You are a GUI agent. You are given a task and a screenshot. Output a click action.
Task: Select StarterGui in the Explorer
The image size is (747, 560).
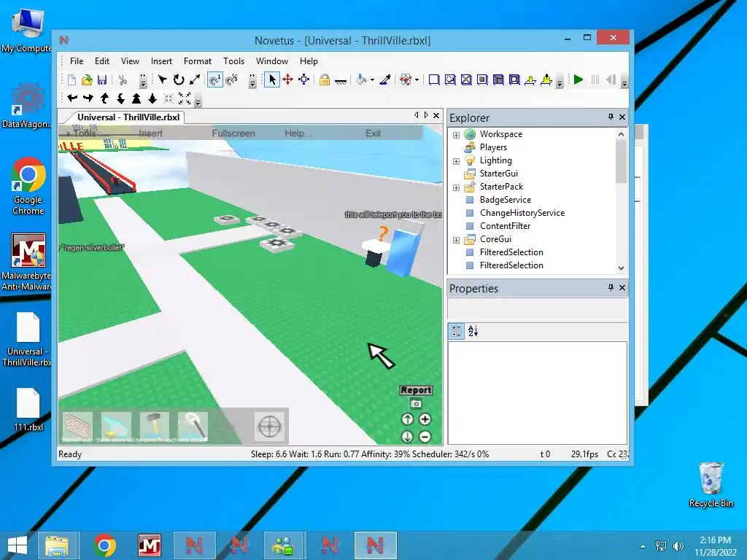click(x=498, y=174)
